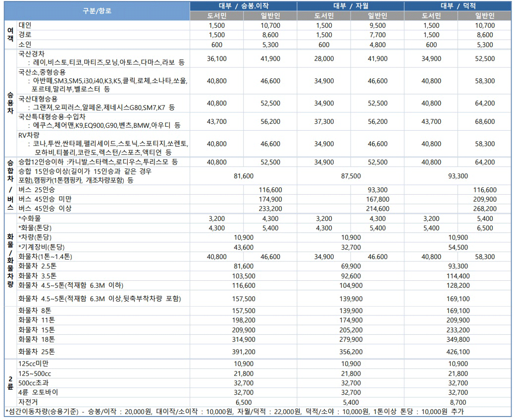This screenshot has width=515, height=420.
Task: Select the 화물차 25톤 row label
Action: coord(37,352)
